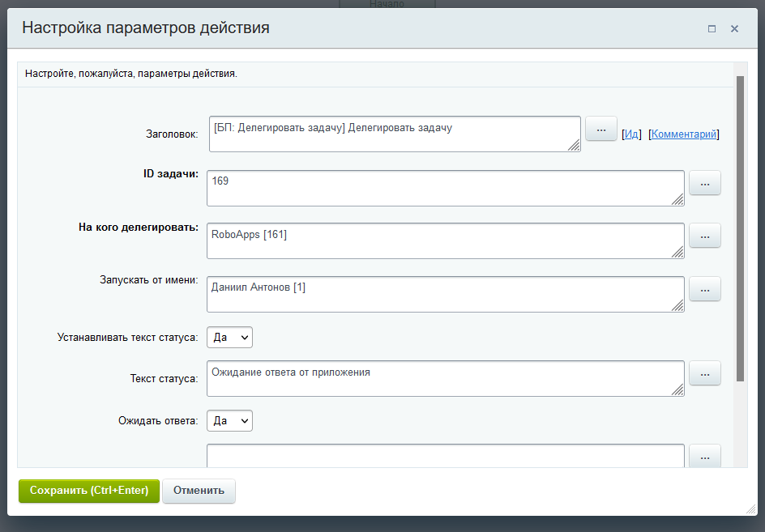Click the Комментарий link
The height and width of the screenshot is (532, 765).
(684, 134)
